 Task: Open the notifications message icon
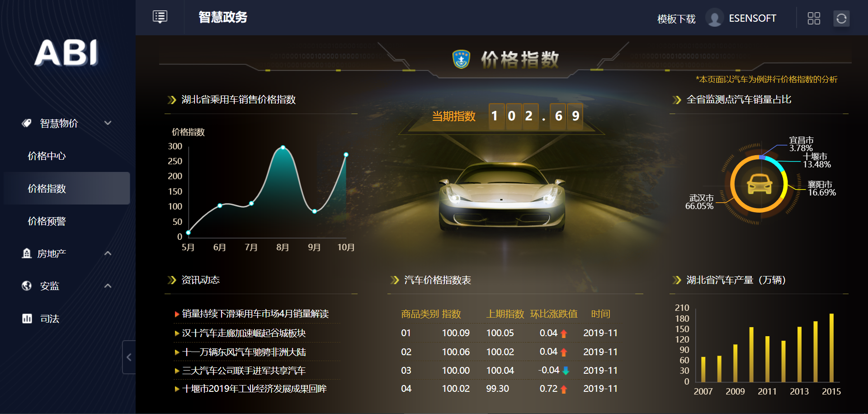160,17
